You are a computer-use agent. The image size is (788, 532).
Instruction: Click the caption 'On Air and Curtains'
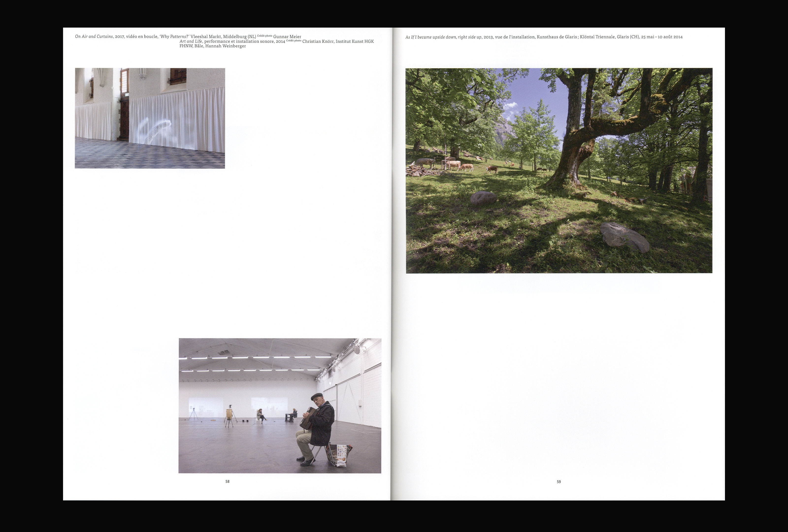tap(94, 36)
